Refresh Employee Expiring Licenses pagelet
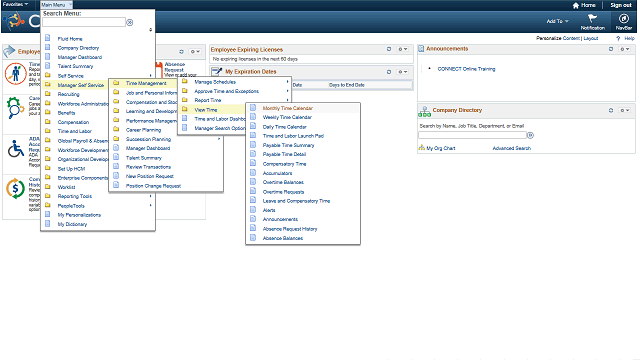Image resolution: width=640 pixels, height=360 pixels. [389, 49]
